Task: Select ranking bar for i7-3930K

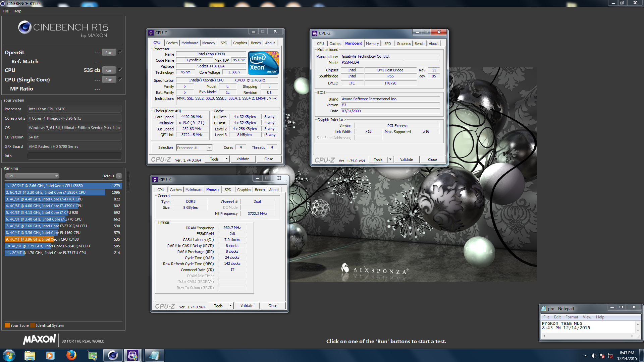Action: [63, 192]
